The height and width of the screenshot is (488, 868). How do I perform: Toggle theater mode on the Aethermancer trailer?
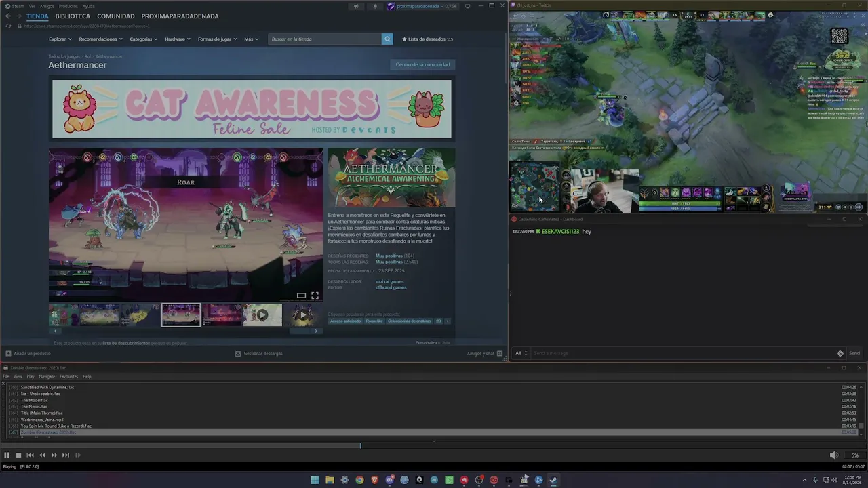pos(301,296)
